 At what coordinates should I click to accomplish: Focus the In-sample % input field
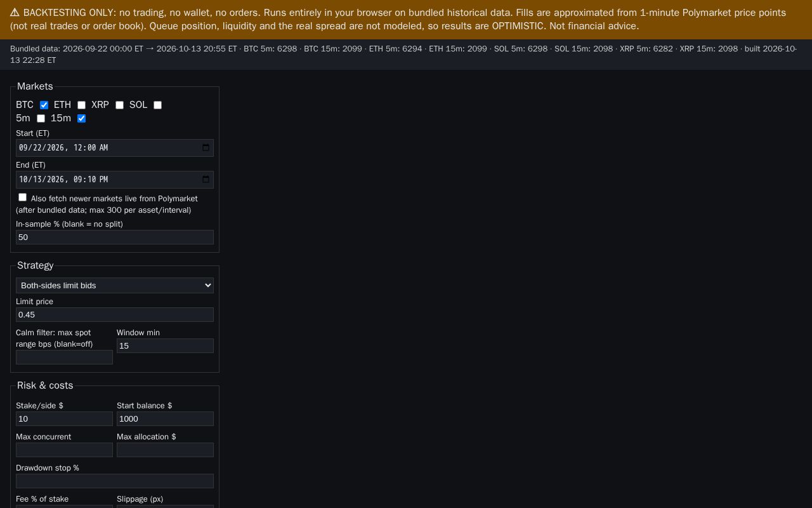tap(115, 237)
